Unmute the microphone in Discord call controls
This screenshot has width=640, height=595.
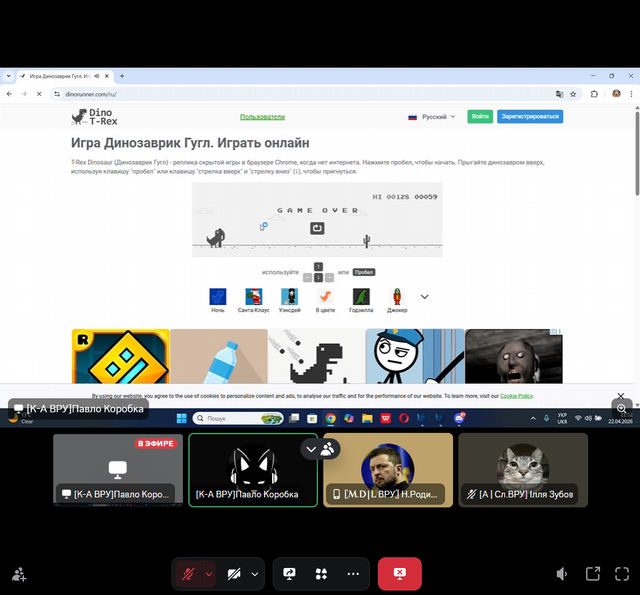point(188,574)
